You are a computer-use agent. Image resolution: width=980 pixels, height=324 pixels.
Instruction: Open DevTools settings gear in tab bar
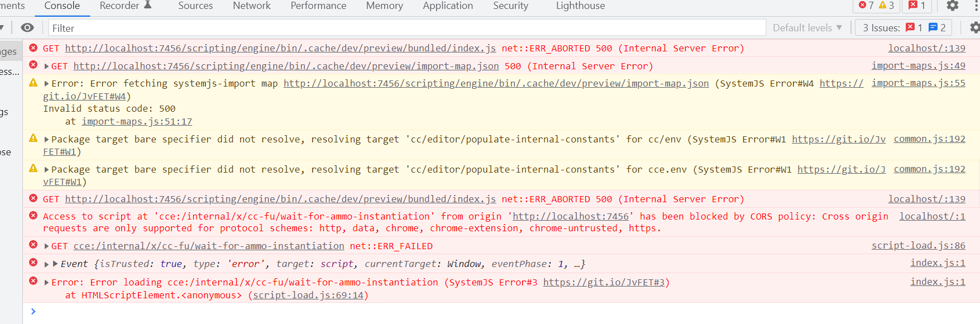(x=952, y=6)
